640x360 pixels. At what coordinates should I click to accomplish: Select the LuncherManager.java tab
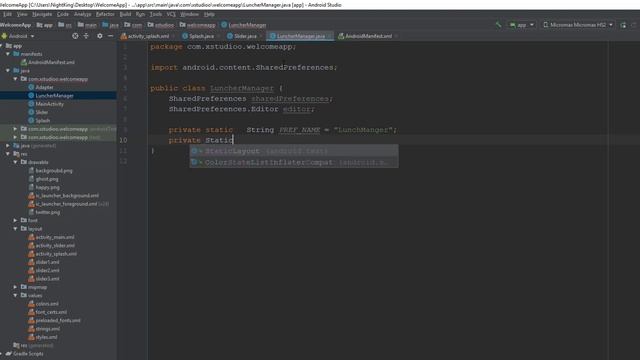pyautogui.click(x=300, y=36)
